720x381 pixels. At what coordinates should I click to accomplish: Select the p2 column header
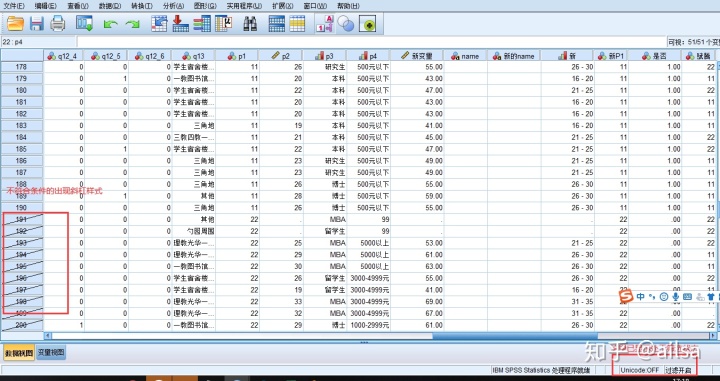(x=281, y=56)
